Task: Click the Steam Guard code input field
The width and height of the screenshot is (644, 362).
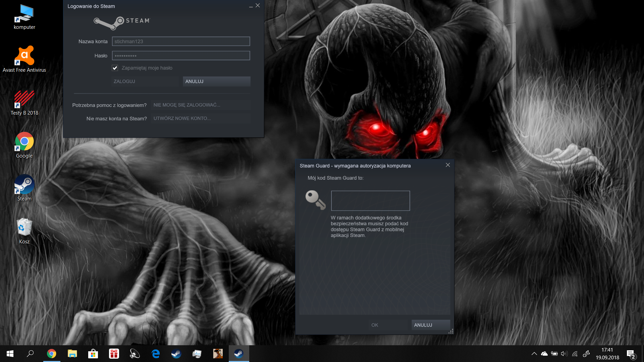Action: (x=370, y=201)
